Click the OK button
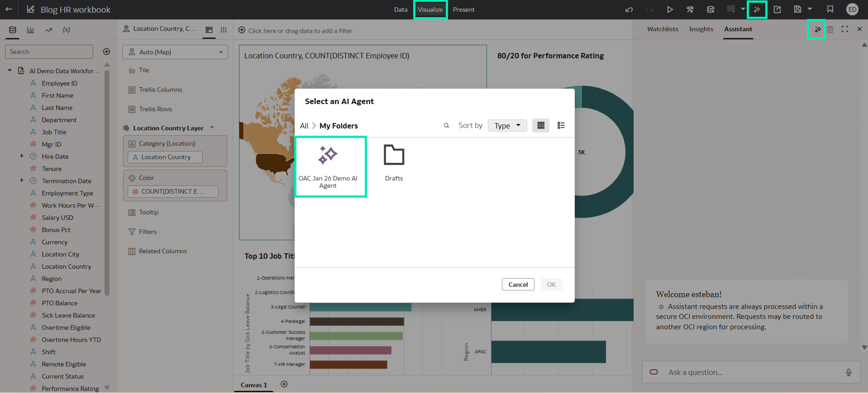This screenshot has height=394, width=868. (x=551, y=285)
